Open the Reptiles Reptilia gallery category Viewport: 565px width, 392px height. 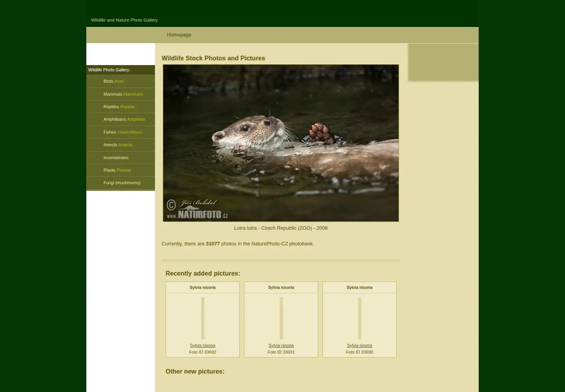(x=120, y=107)
